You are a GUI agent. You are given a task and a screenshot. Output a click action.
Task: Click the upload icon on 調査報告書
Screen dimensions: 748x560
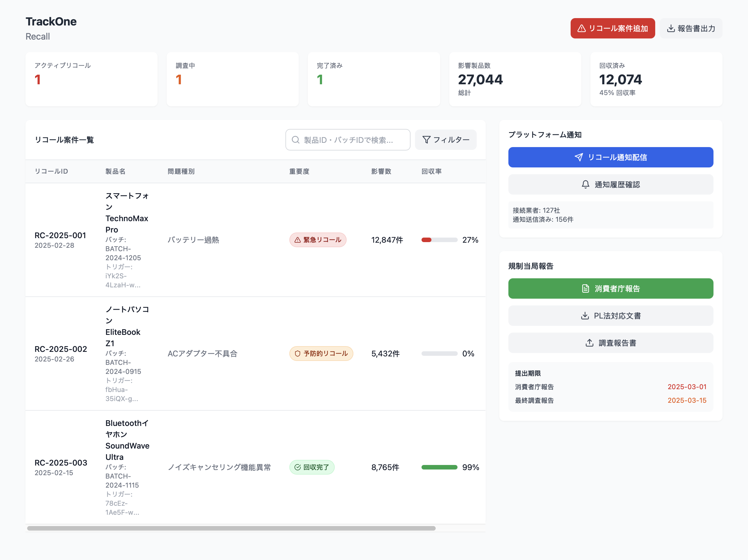point(589,343)
